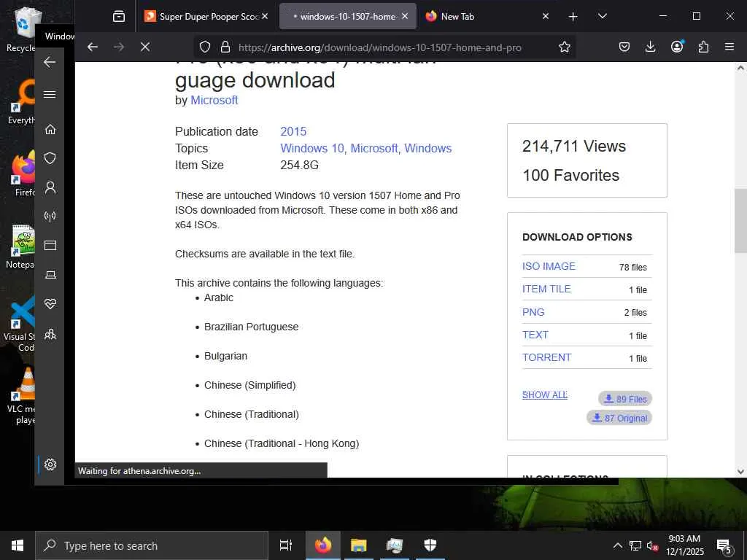Click the muted volume tray icon
The width and height of the screenshot is (747, 560).
point(652,545)
